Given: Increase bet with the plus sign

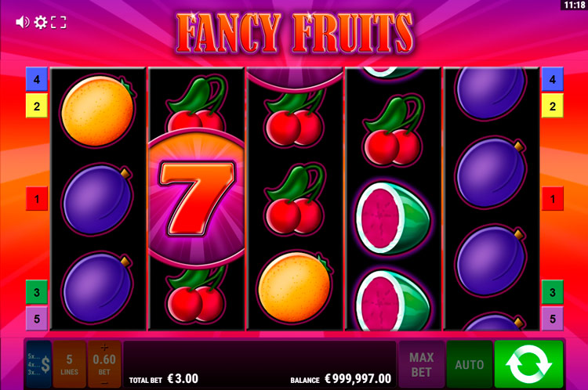Looking at the screenshot, I should (104, 347).
